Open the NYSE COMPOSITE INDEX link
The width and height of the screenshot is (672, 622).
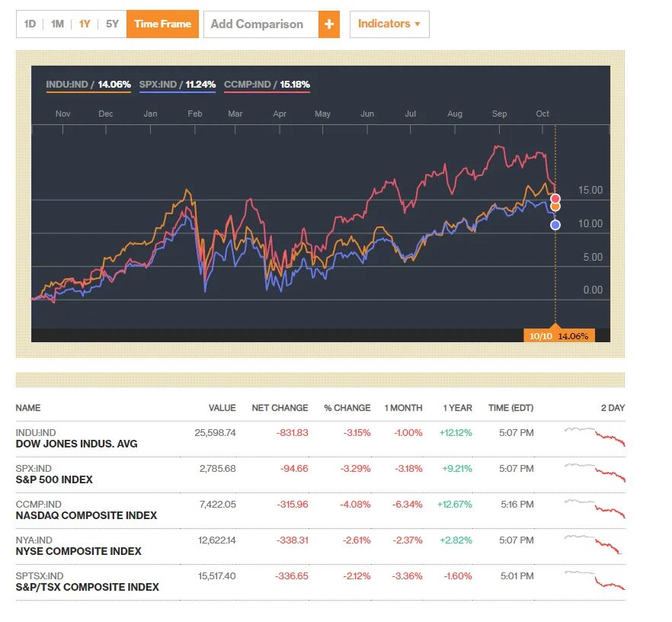78,552
